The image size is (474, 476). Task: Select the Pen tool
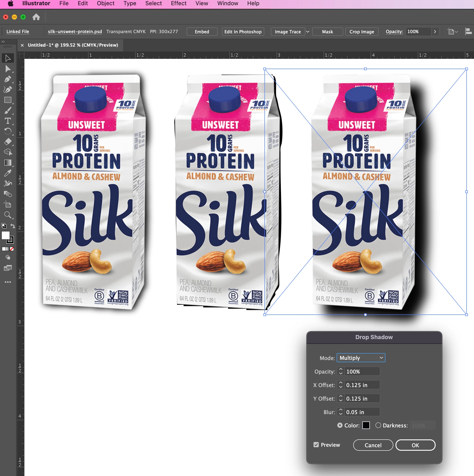(x=8, y=79)
